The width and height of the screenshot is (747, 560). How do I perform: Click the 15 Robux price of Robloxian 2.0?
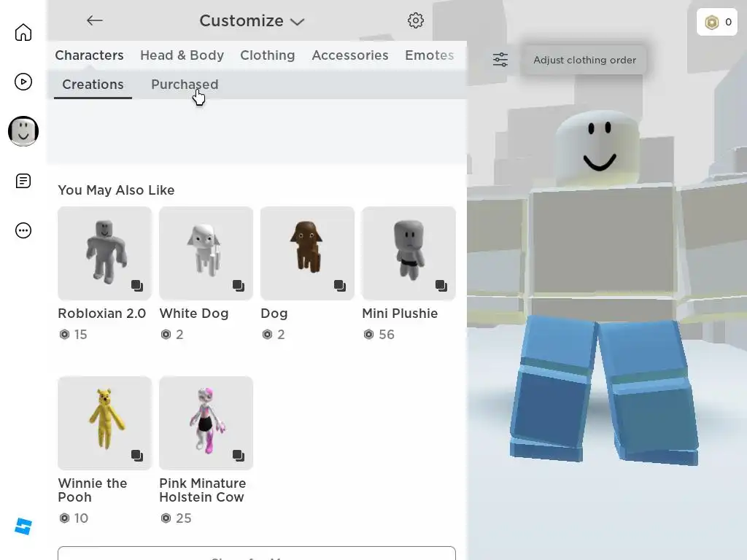click(74, 334)
